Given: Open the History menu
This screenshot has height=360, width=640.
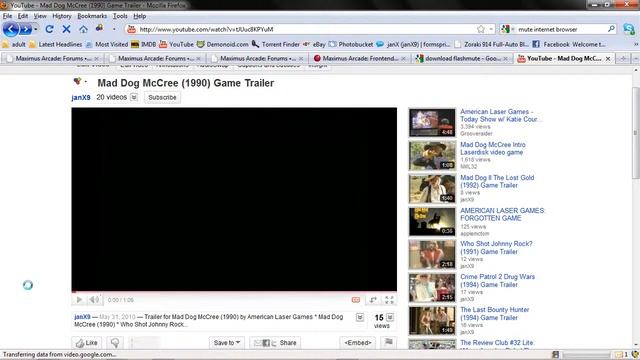Looking at the screenshot, I should click(62, 16).
